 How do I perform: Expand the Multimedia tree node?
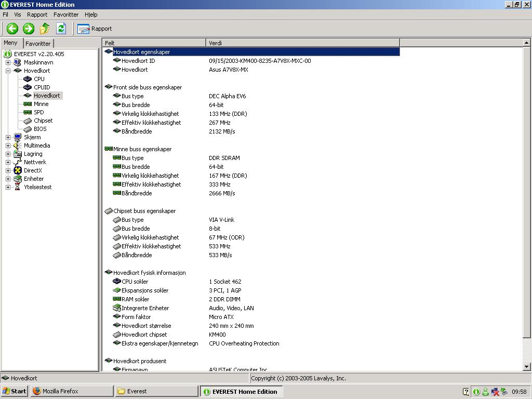coord(8,145)
